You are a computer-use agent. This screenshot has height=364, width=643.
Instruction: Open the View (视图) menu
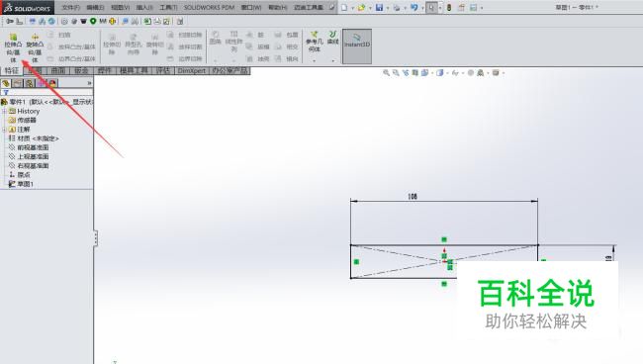click(120, 7)
